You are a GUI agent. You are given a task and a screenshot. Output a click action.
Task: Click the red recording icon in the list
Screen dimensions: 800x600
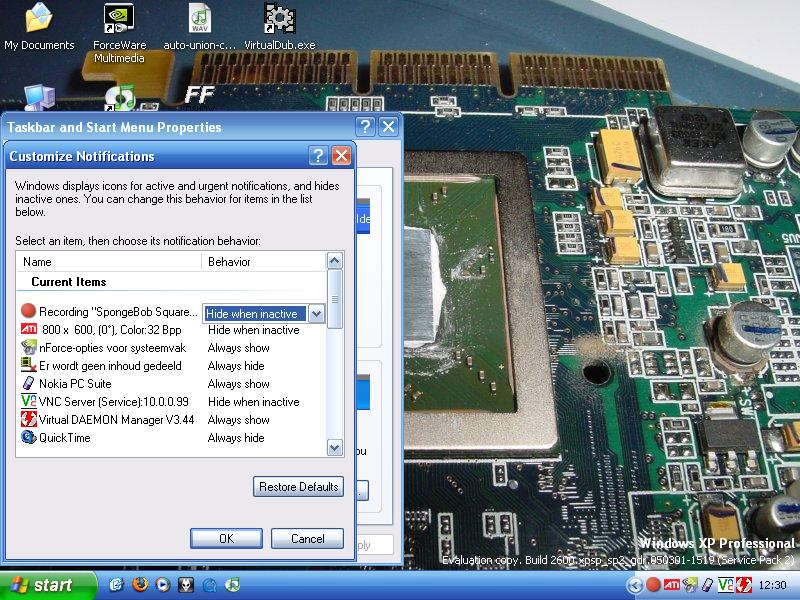(x=29, y=311)
